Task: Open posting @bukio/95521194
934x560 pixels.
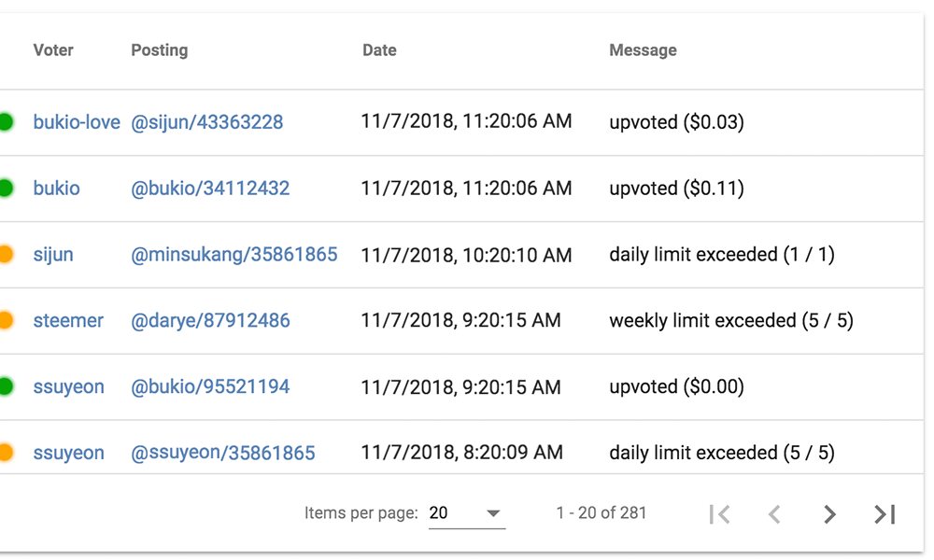Action: 209,386
